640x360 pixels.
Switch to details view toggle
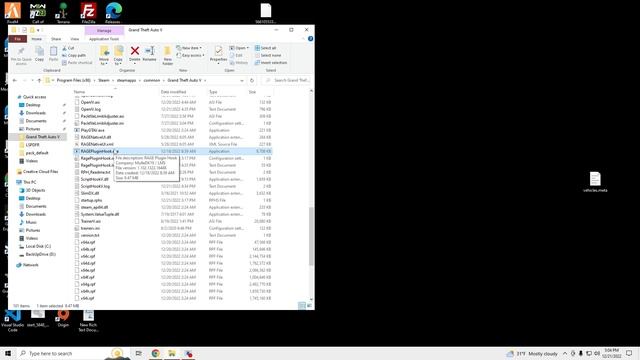coord(302,305)
